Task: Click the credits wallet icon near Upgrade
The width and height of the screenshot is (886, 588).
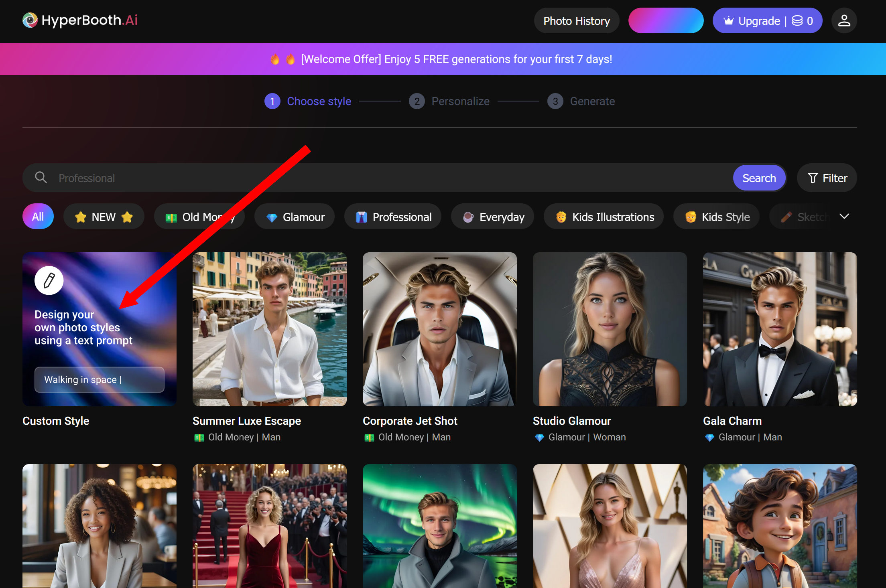Action: [797, 21]
